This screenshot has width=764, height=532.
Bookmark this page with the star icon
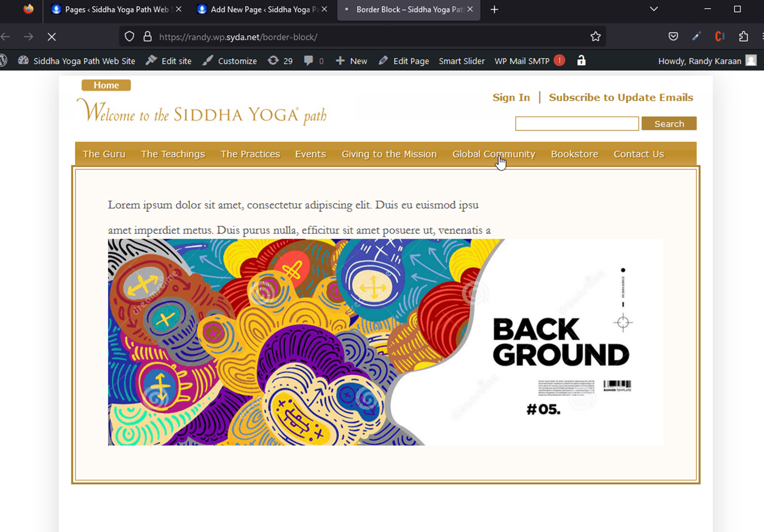click(595, 37)
